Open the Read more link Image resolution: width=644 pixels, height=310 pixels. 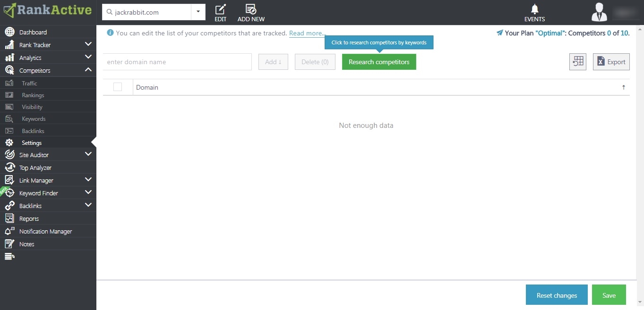(x=307, y=34)
